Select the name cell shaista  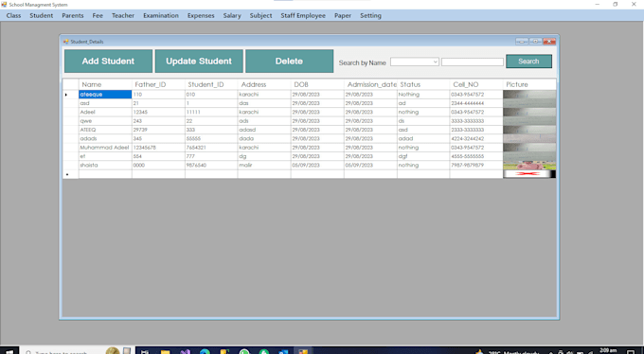(105, 165)
